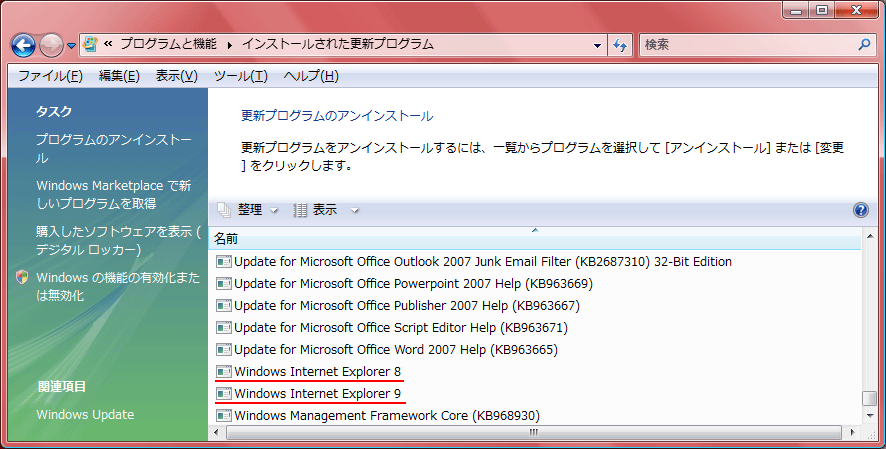Screen dimensions: 886x449
Task: Click shield icon beside Windows の機能 link
Action: (x=22, y=277)
